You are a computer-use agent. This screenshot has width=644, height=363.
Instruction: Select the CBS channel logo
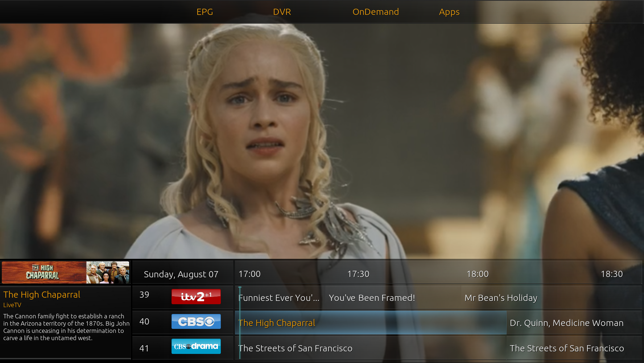coord(196,322)
